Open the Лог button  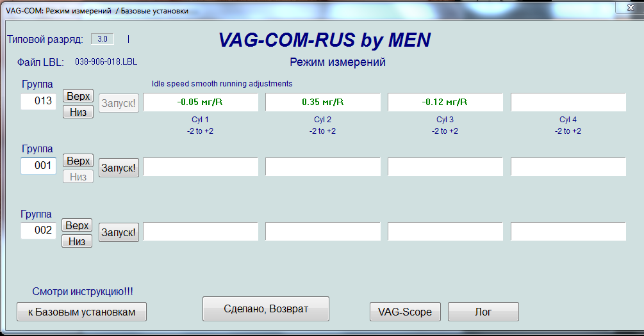tap(483, 312)
